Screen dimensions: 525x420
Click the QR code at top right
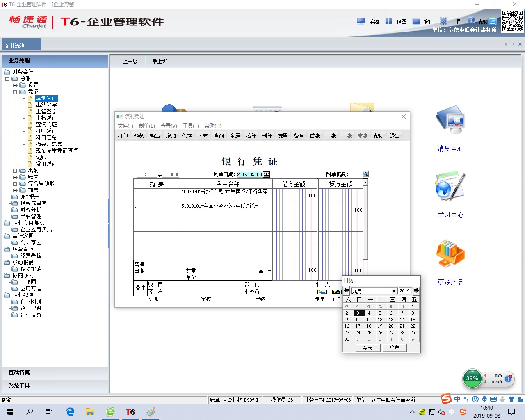click(x=512, y=21)
